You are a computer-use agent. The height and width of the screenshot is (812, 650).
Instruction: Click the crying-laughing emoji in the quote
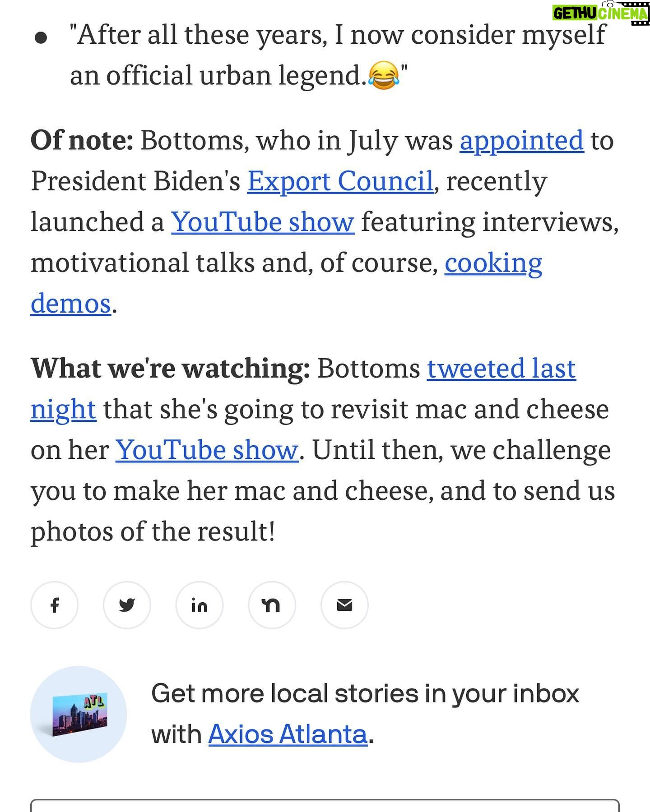tap(384, 76)
